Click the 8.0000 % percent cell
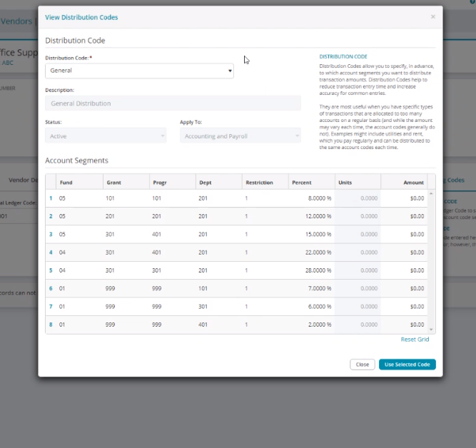476x448 pixels. click(x=312, y=198)
